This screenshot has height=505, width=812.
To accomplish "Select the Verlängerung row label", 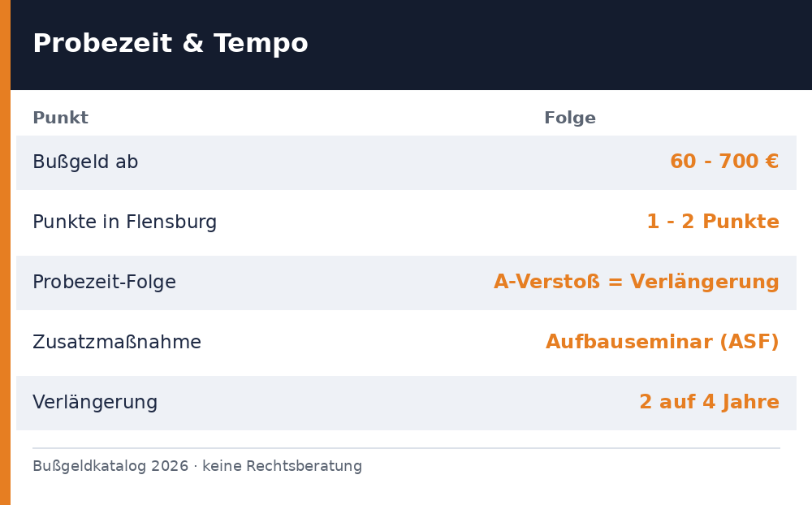I will coord(95,403).
